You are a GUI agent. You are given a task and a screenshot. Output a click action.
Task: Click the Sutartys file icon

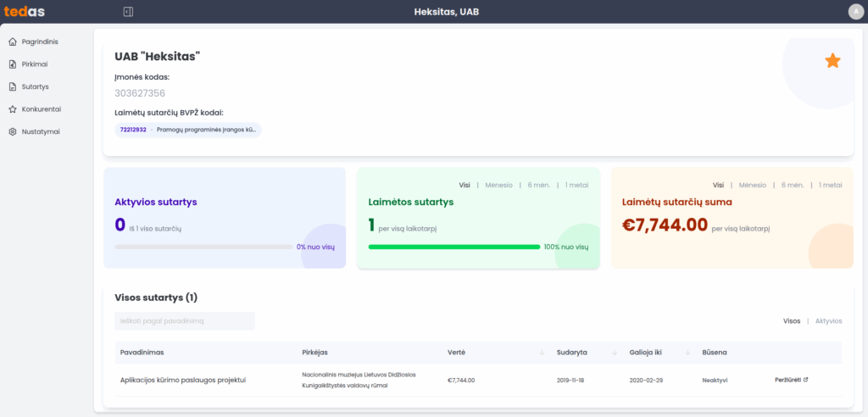(x=13, y=87)
